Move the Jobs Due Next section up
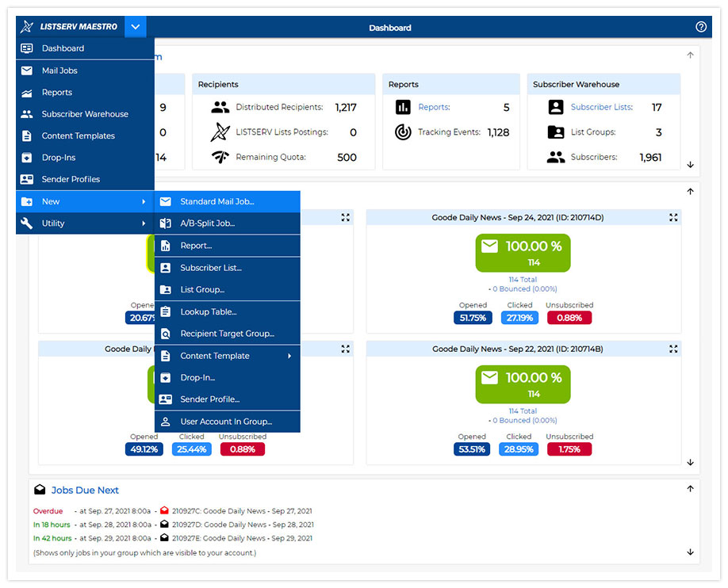Viewport: 728px width, 588px height. pos(691,489)
